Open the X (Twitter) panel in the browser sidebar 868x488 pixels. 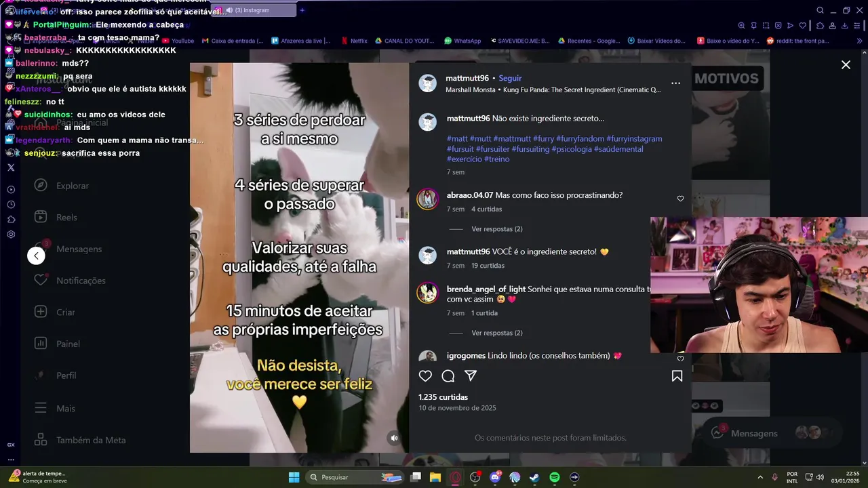(x=11, y=167)
